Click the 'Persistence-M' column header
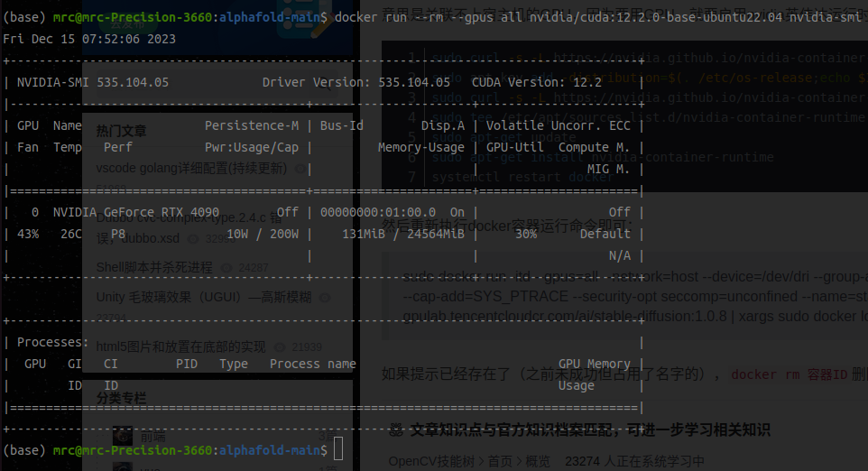The width and height of the screenshot is (868, 471). (252, 125)
